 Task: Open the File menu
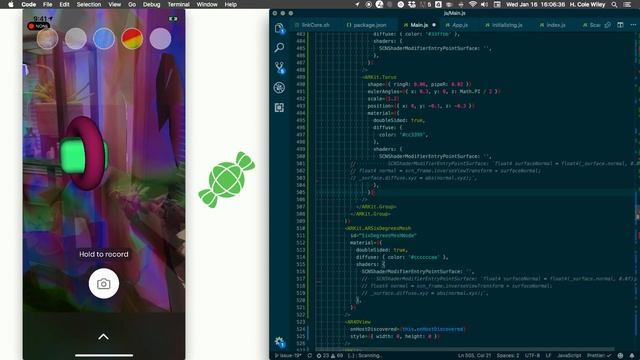coord(47,4)
